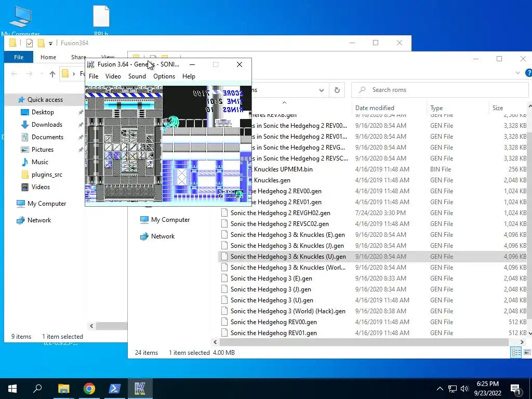
Task: Click the roms search box
Action: [440, 90]
